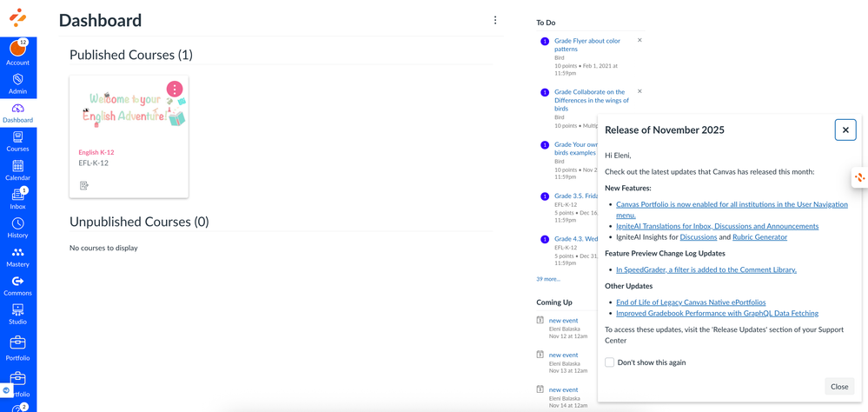The height and width of the screenshot is (412, 868).
Task: Select Portfolio in the navigation menu
Action: tap(17, 347)
